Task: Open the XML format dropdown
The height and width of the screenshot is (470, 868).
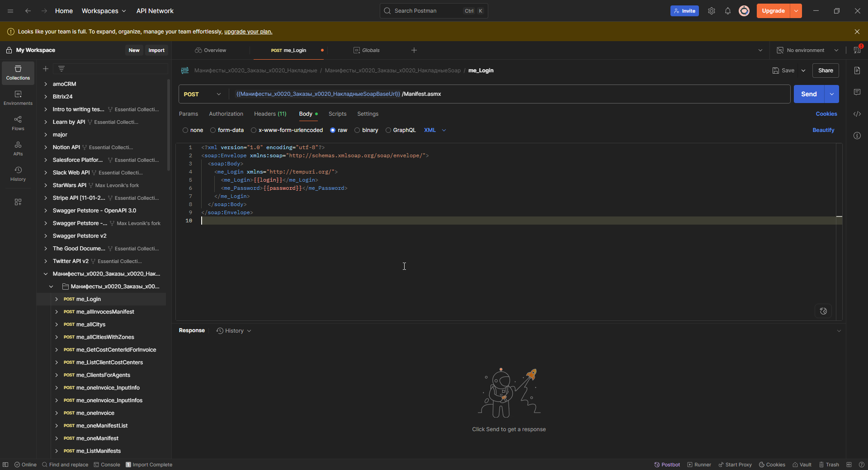Action: coord(435,130)
